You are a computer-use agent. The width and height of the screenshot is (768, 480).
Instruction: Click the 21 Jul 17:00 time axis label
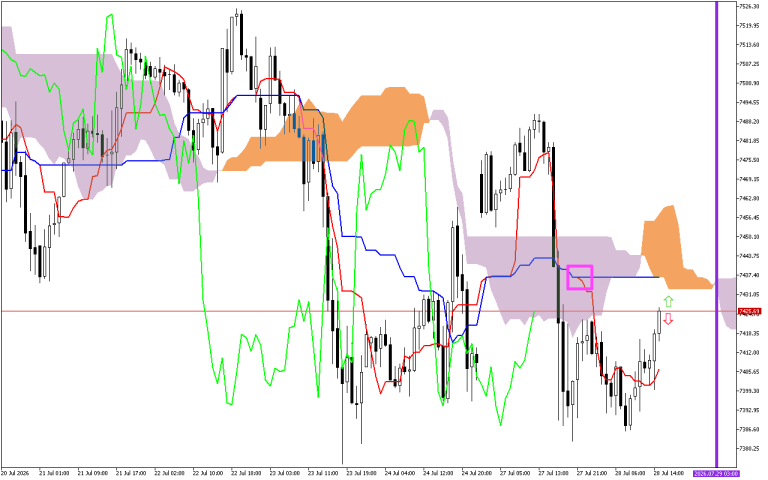click(131, 474)
